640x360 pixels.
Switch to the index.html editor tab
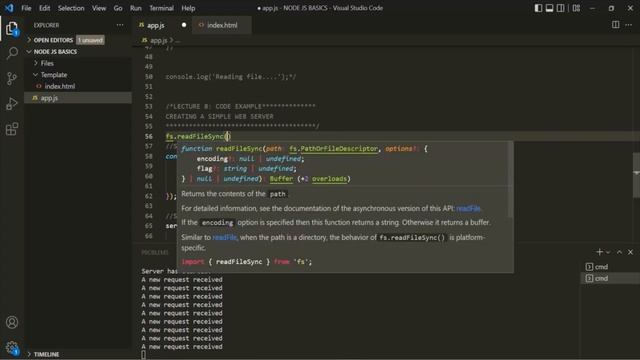coord(222,25)
